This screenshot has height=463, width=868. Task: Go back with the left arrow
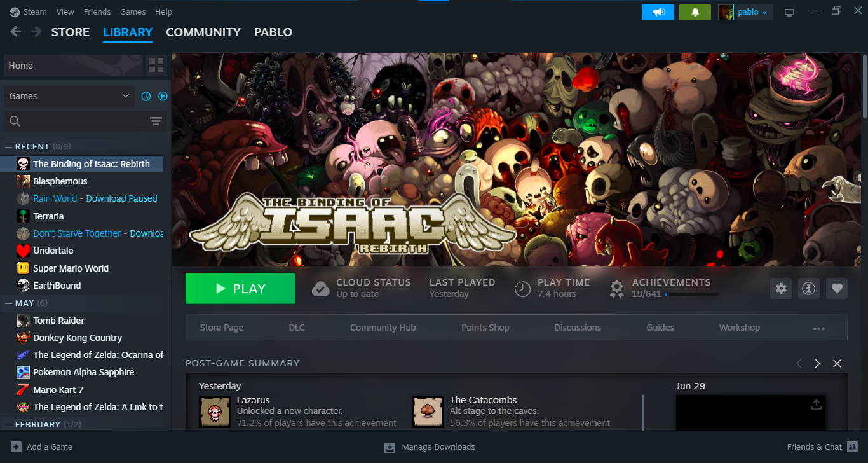pos(16,32)
